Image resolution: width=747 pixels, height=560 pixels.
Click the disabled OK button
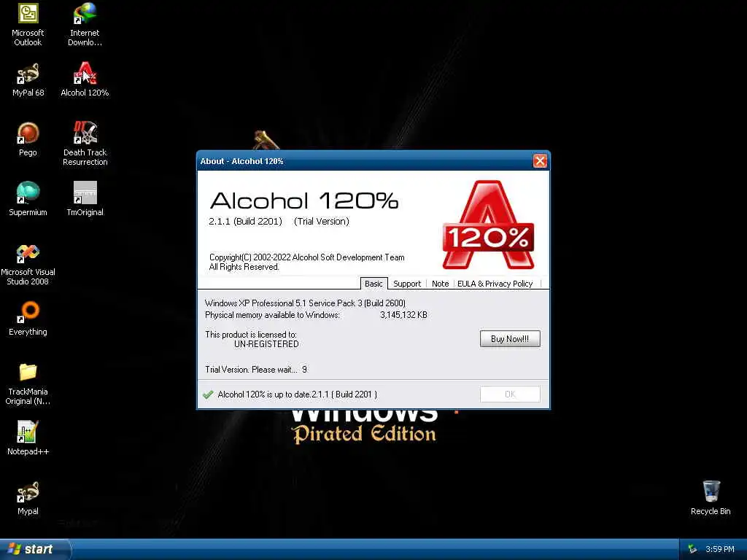pyautogui.click(x=510, y=394)
